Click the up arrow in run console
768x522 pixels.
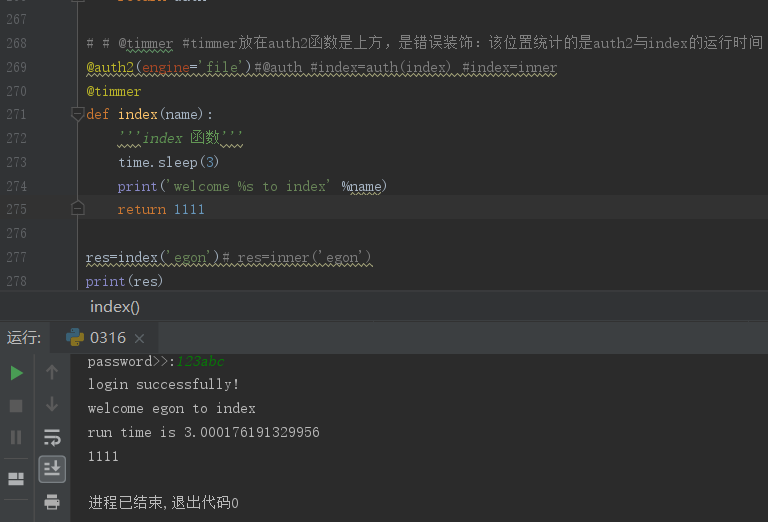pos(52,373)
